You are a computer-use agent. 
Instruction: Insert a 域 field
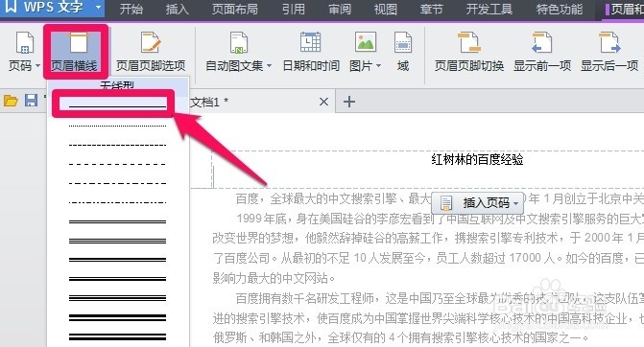(x=403, y=52)
